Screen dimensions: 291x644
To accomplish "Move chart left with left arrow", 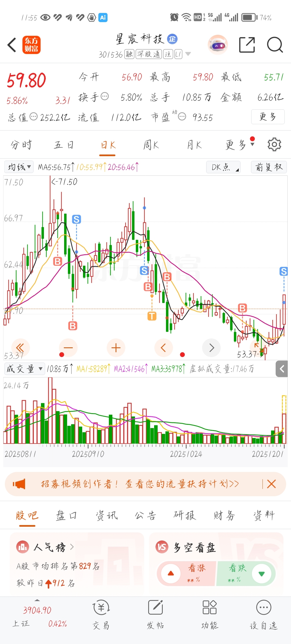I will click(x=164, y=348).
